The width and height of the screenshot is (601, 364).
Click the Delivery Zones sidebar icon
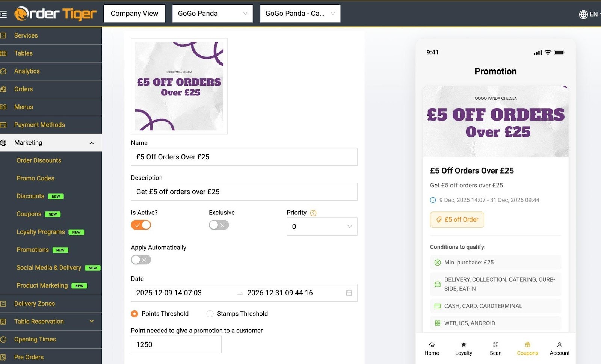(x=3, y=304)
